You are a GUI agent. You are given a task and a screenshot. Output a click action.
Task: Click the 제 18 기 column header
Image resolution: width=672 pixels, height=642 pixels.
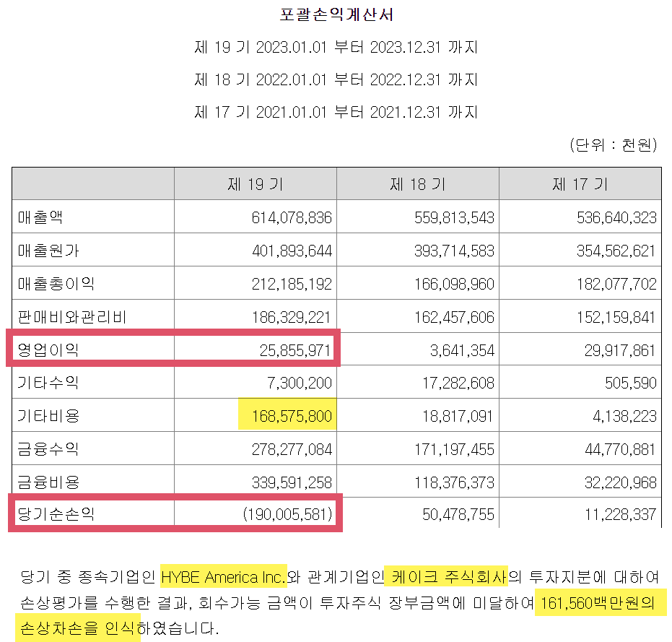point(418,184)
